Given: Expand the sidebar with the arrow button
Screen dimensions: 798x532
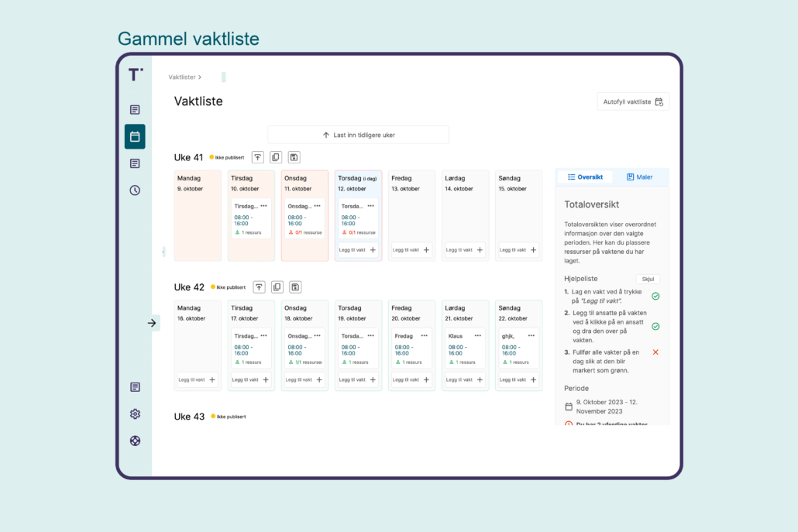Looking at the screenshot, I should tap(152, 323).
